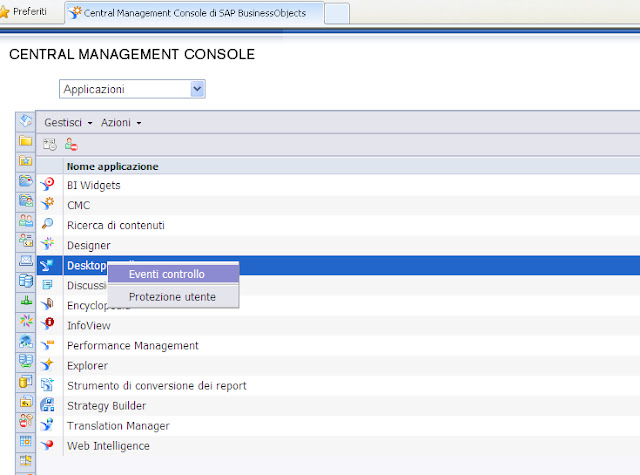
Task: Select the Web Intelligence row
Action: point(338,446)
